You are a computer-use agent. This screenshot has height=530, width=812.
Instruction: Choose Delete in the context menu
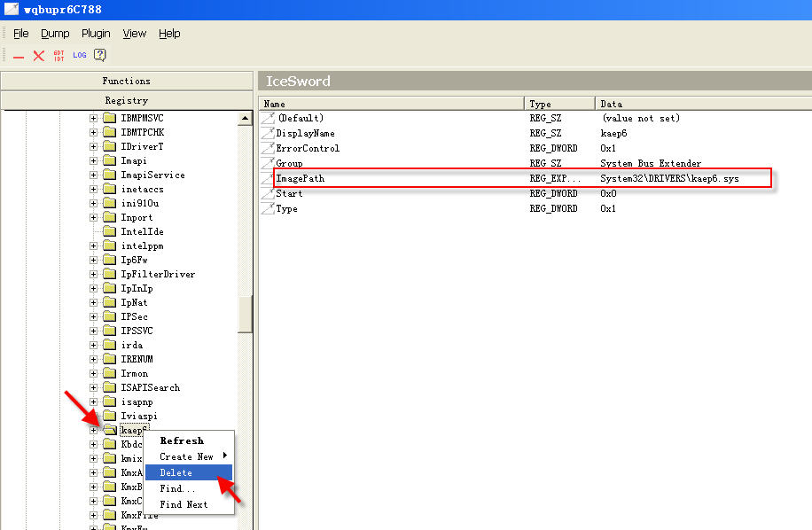click(x=189, y=472)
